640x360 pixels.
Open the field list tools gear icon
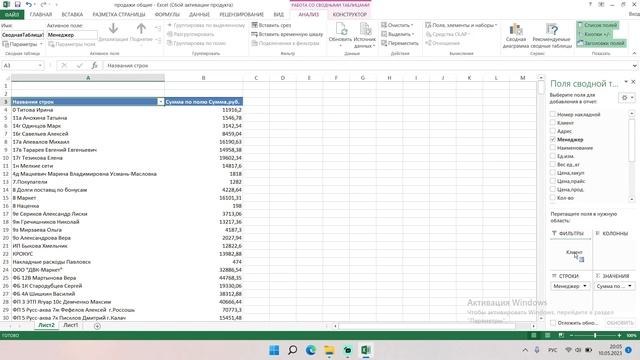coord(627,98)
